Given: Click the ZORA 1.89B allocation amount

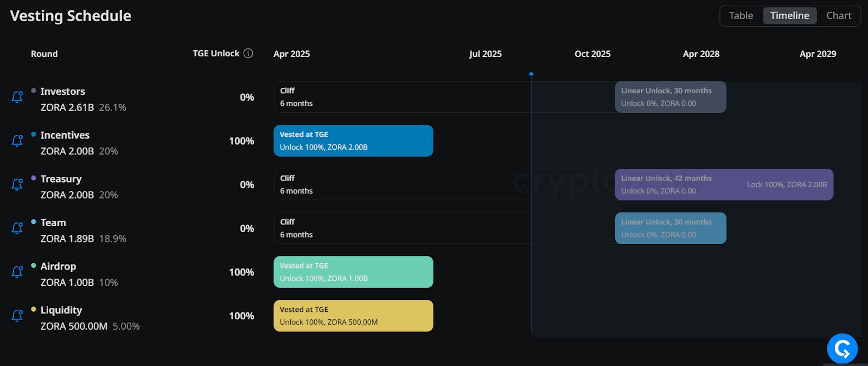Looking at the screenshot, I should click(67, 239).
